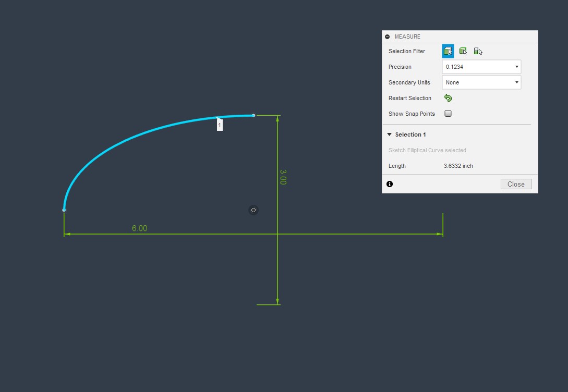Click the left endpoint of the curve

pos(64,210)
